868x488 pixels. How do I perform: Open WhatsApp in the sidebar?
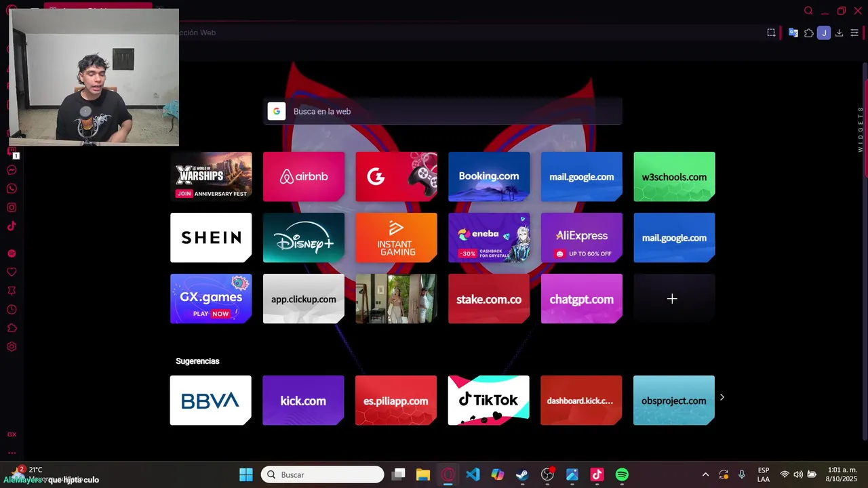(x=12, y=189)
